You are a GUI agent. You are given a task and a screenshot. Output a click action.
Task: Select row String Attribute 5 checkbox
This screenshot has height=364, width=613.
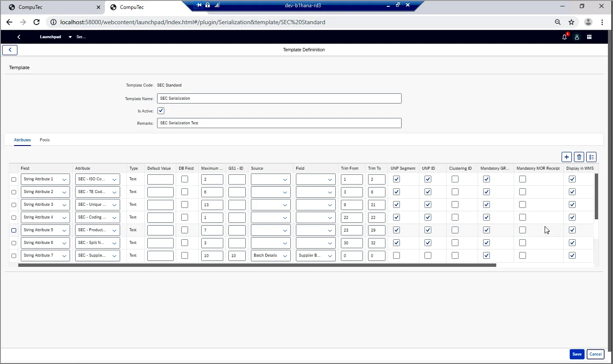click(x=14, y=230)
